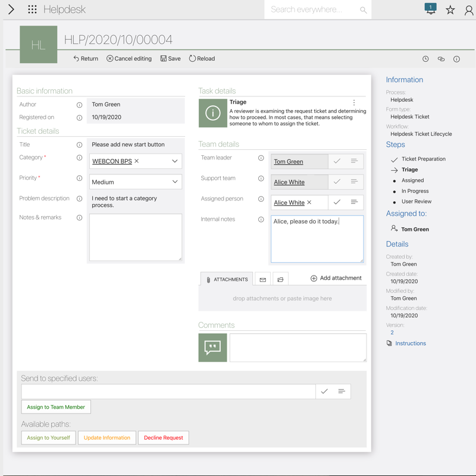Click Save in the toolbar
Screen dimensions: 476x476
170,59
